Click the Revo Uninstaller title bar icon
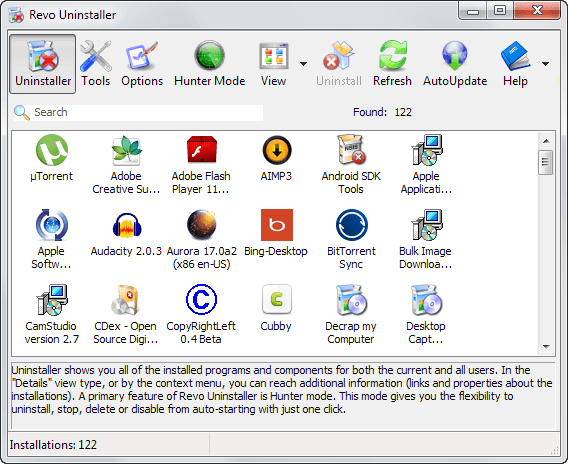The width and height of the screenshot is (568, 464). (17, 15)
